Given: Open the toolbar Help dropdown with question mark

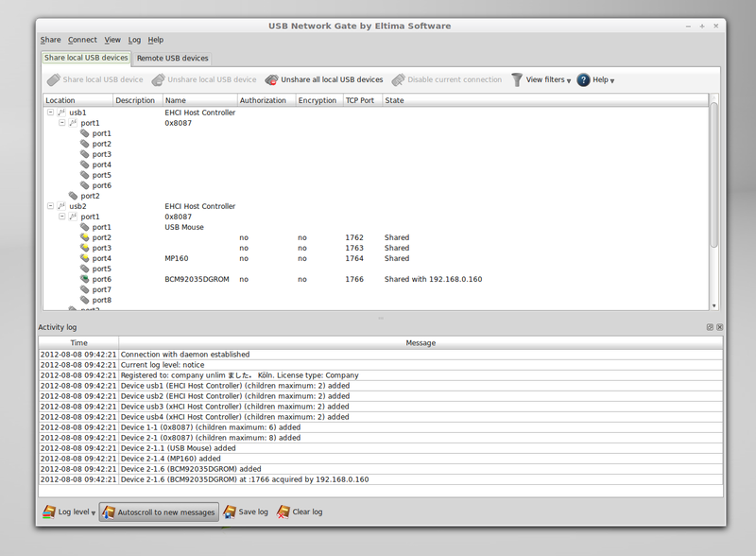Looking at the screenshot, I should coord(595,79).
